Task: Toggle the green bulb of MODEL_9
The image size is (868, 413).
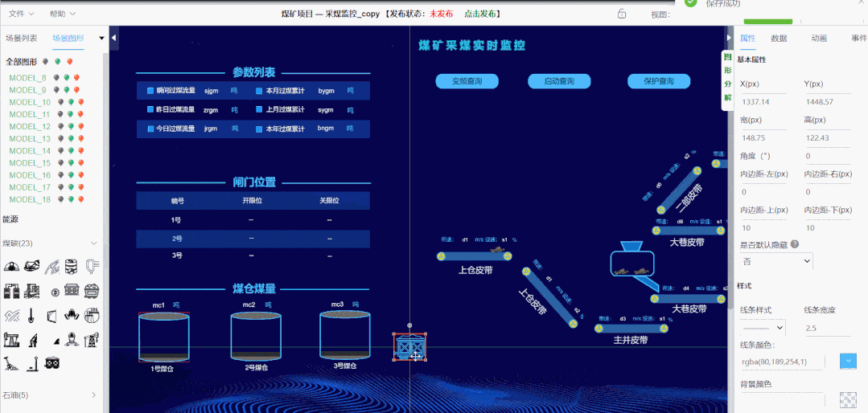Action: (x=67, y=90)
